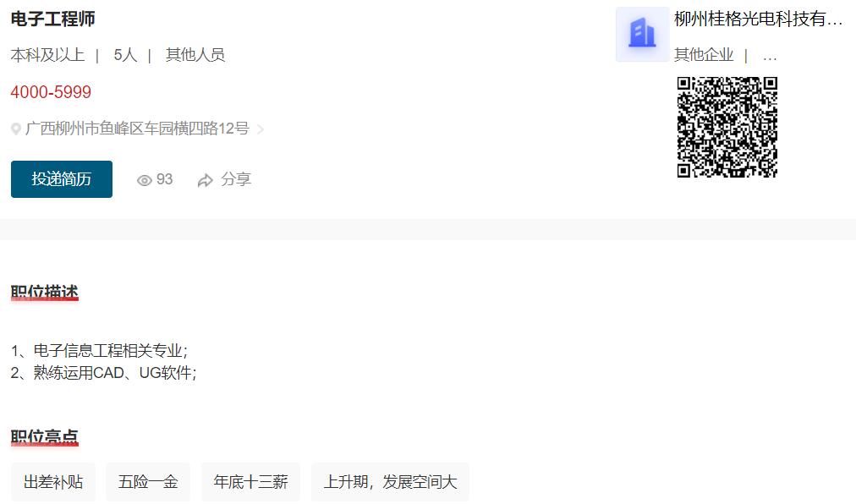This screenshot has width=856, height=504.
Task: Click the location pin icon
Action: pos(16,129)
